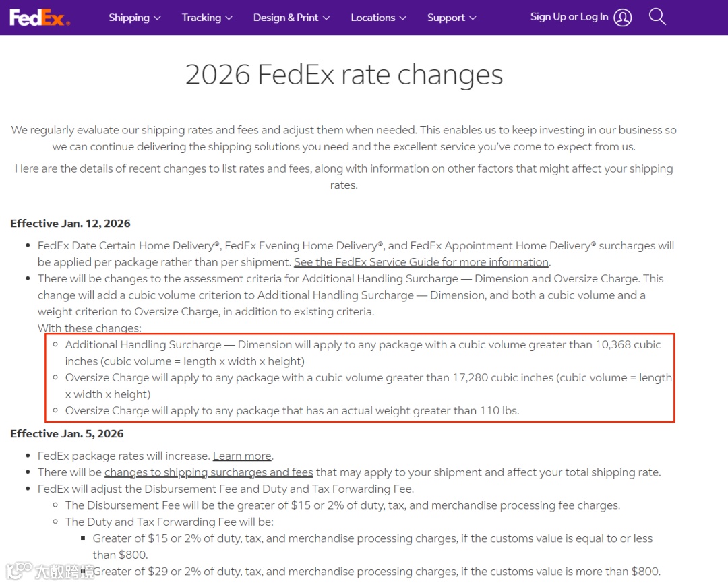Click the FedEx logo
This screenshot has height=585, width=728.
39,18
